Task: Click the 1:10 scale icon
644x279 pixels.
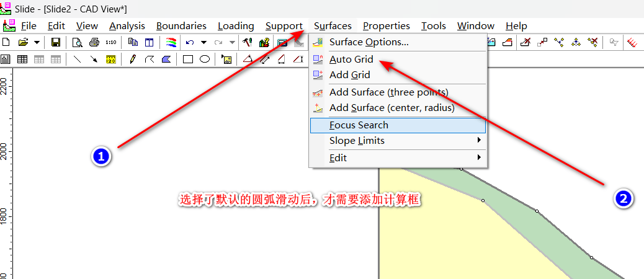Action: coord(111,42)
